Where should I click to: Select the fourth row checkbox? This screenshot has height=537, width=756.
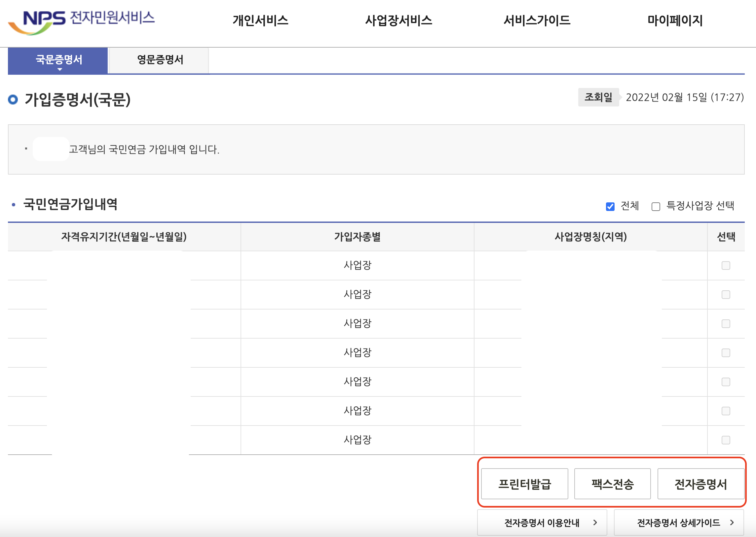726,353
